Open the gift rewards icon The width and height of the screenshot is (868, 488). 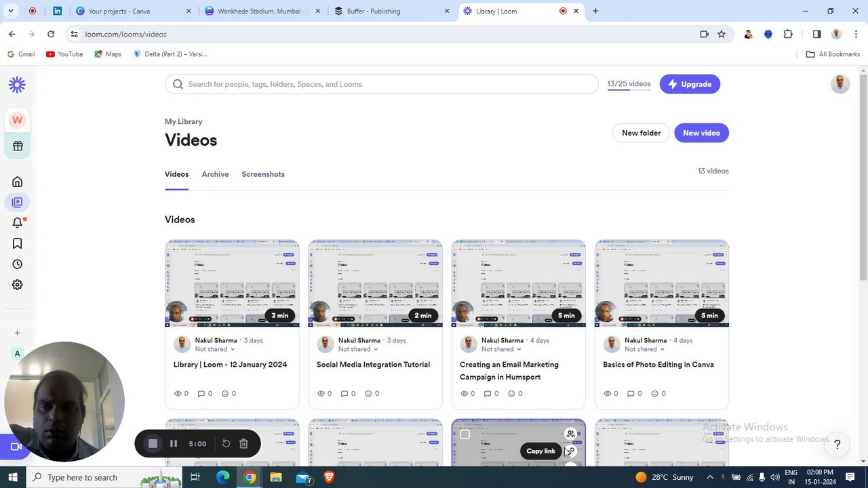click(x=17, y=146)
